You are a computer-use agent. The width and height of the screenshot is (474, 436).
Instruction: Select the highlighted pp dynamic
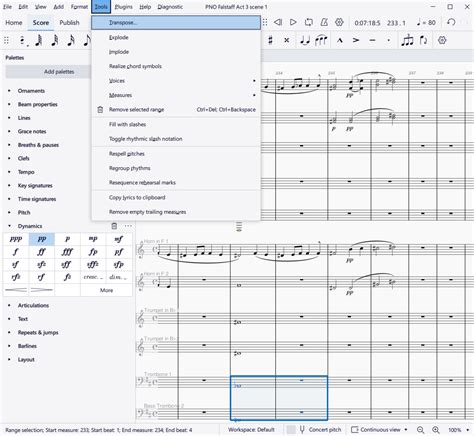tap(42, 239)
